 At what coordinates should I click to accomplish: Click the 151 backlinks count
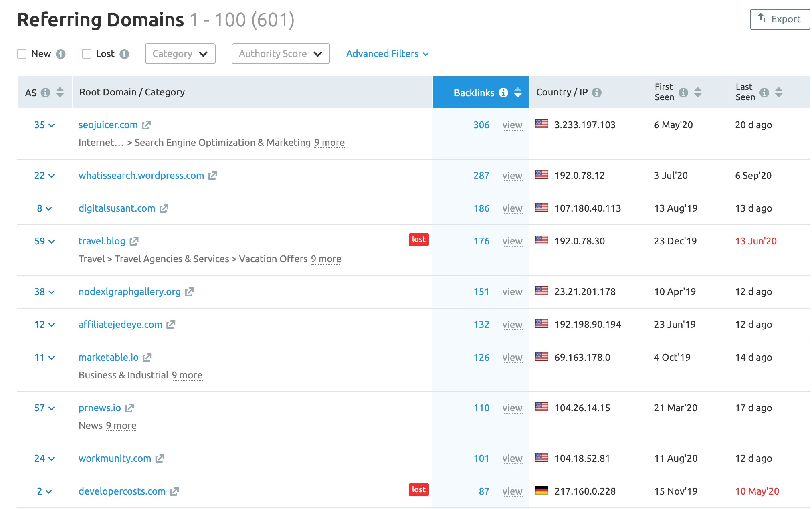tap(481, 292)
